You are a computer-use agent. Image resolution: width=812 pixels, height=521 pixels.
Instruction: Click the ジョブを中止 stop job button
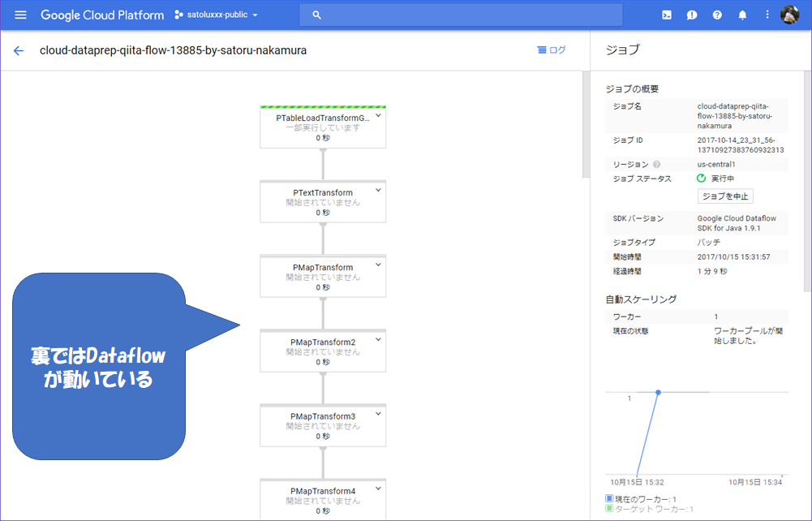click(x=725, y=196)
